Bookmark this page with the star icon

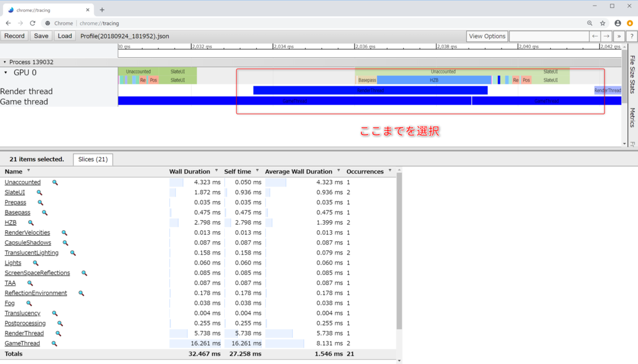pyautogui.click(x=602, y=23)
